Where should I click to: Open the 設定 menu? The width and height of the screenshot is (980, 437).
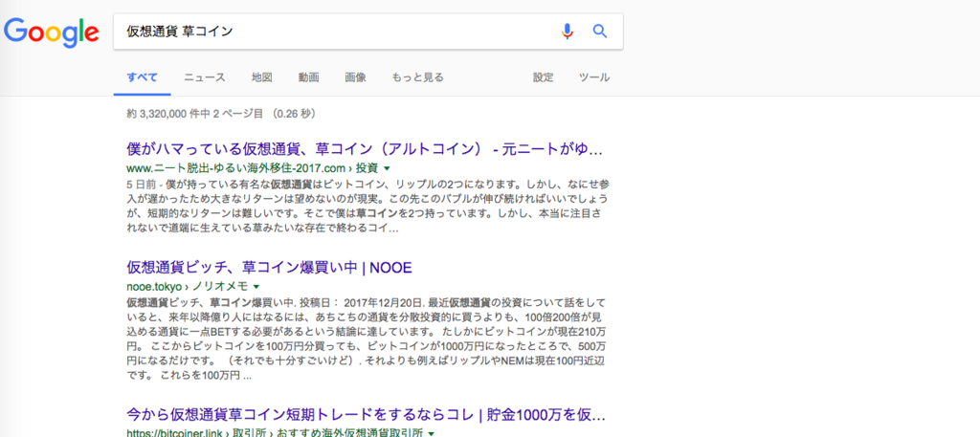[544, 78]
